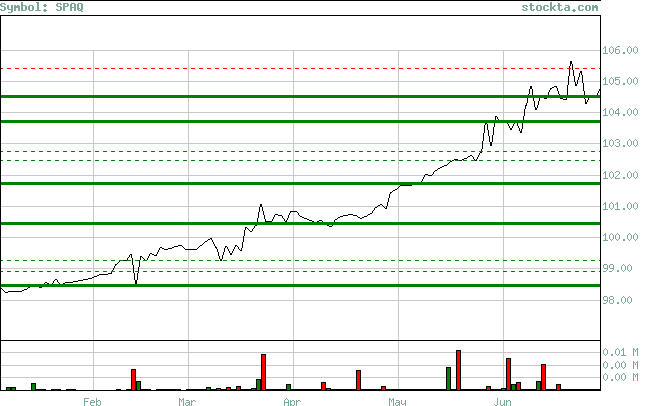Click the 101.00 price axis label
This screenshot has height=406, width=655.
pyautogui.click(x=620, y=206)
